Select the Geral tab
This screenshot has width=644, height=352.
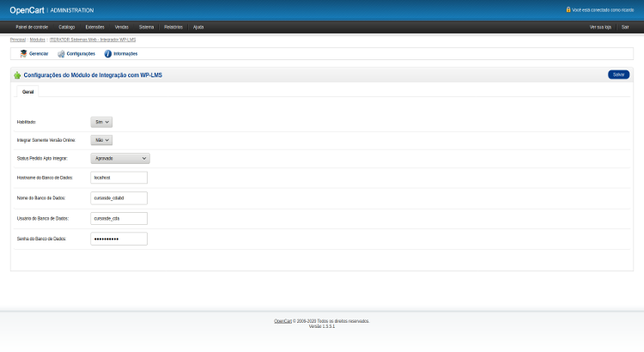click(28, 92)
